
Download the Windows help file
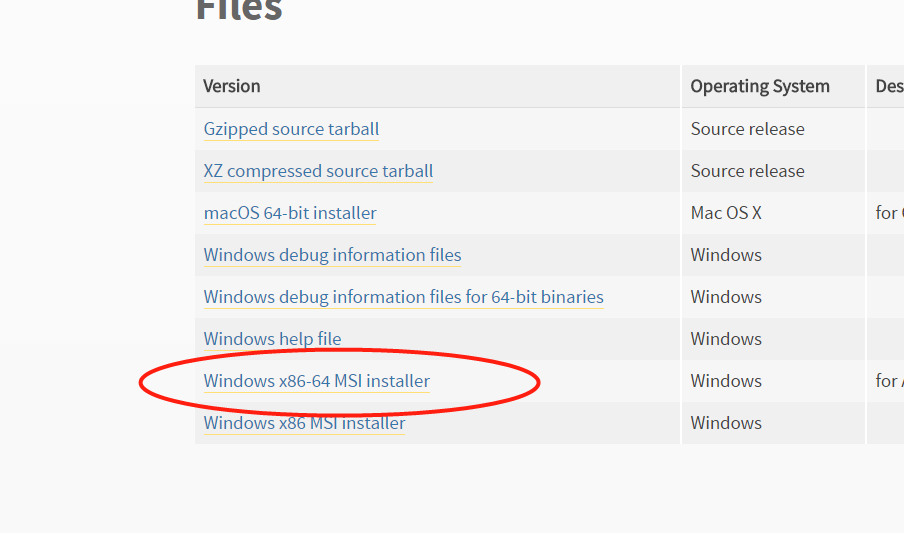point(272,339)
